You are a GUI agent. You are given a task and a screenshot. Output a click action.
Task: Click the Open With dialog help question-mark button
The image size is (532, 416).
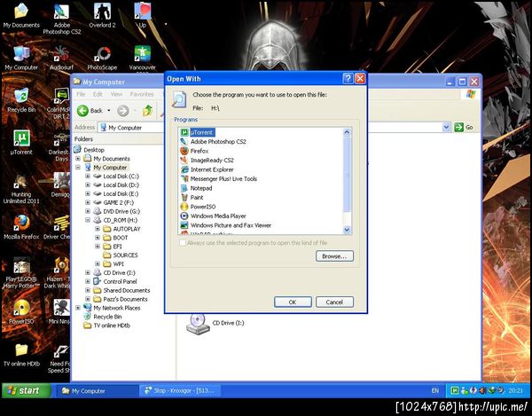(x=348, y=79)
